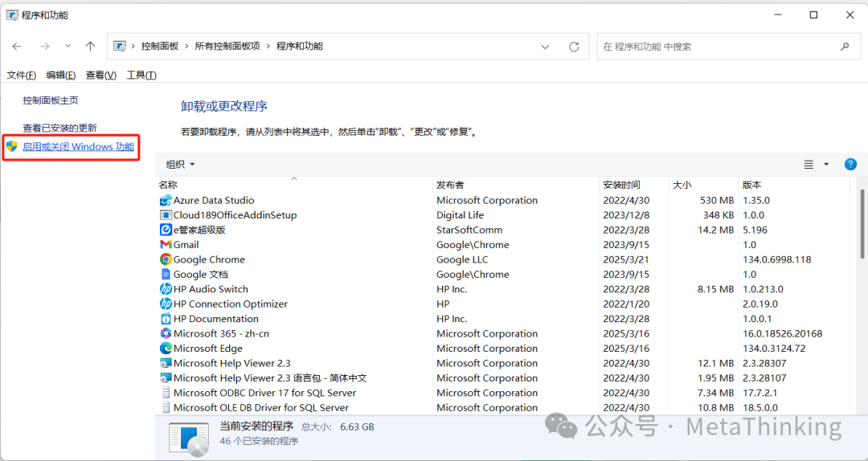Viewport: 868px width, 461px height.
Task: Expand the chevron after 所有控制面板项 breadcrumb
Action: click(268, 47)
